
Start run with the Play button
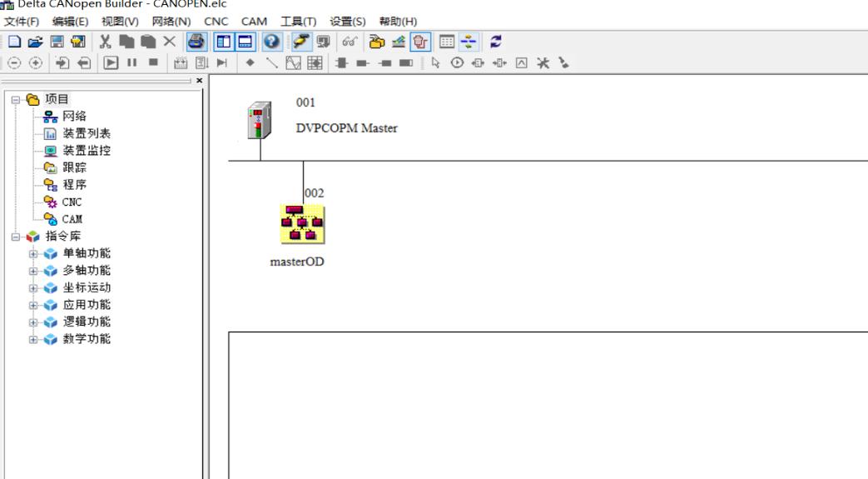coord(111,62)
